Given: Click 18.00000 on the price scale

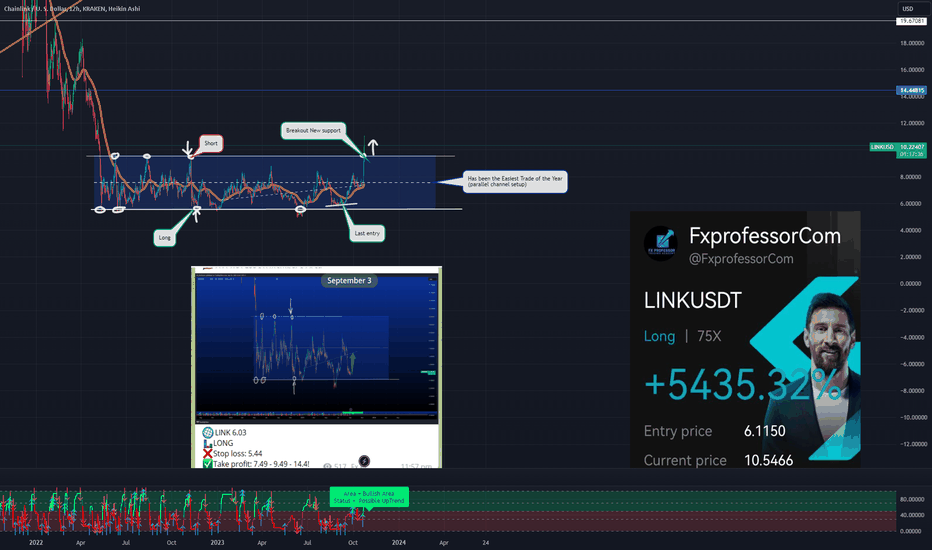Looking at the screenshot, I should [x=912, y=43].
